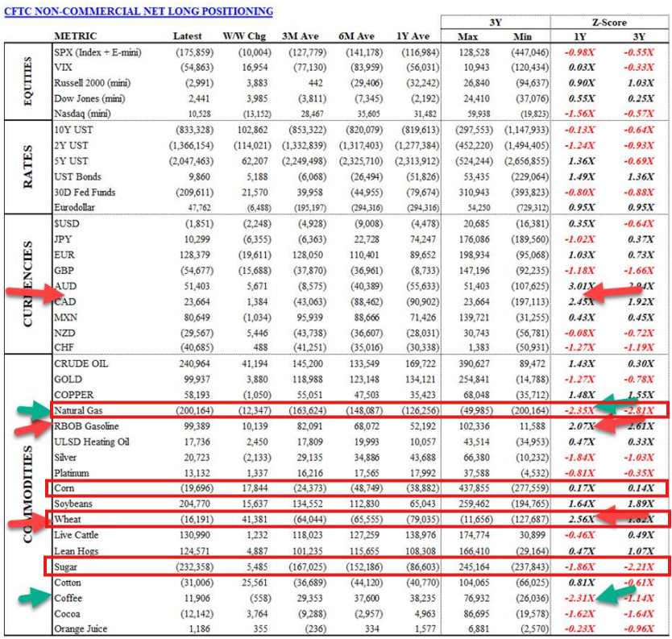Click CRUDE OIL latest value 240,964

[x=194, y=363]
